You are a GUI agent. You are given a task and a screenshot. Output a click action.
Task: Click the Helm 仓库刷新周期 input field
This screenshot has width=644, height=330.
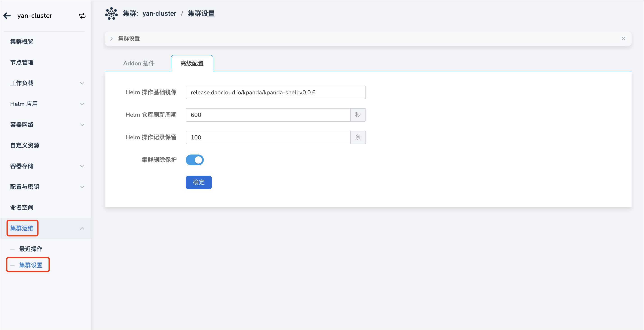pyautogui.click(x=268, y=115)
